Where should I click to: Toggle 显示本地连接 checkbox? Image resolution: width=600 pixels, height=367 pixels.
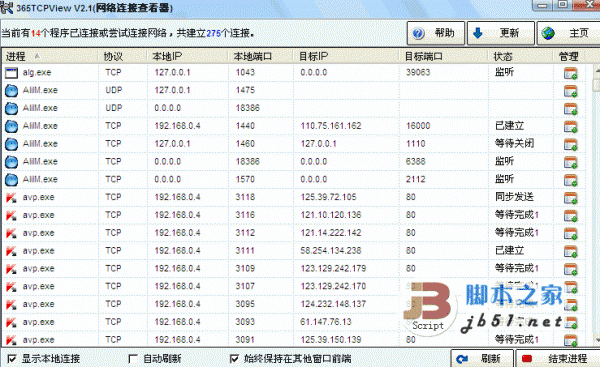tap(12, 359)
